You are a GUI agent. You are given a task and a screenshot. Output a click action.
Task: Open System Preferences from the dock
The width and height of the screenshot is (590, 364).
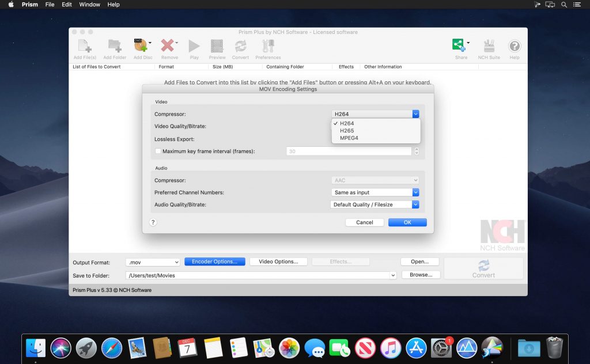pyautogui.click(x=441, y=348)
